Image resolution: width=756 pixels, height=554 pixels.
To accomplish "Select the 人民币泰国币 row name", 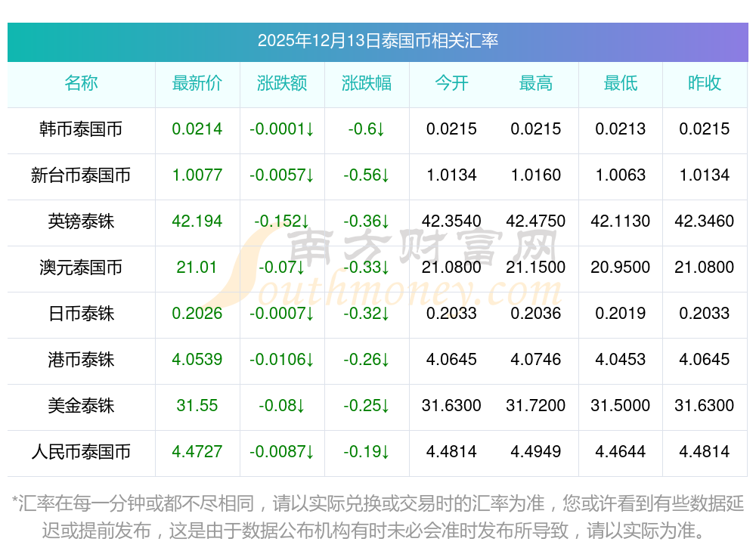I will [x=81, y=452].
